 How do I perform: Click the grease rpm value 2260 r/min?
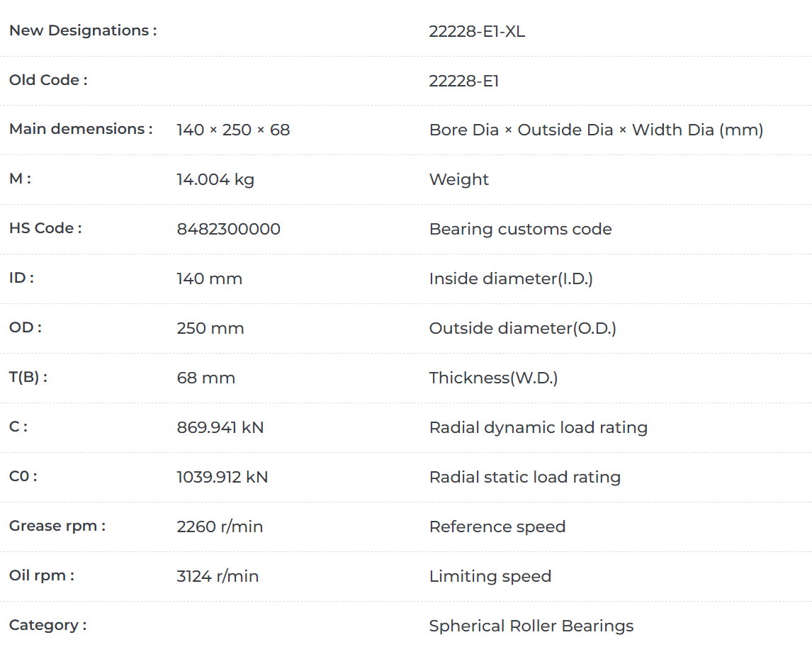tap(220, 527)
